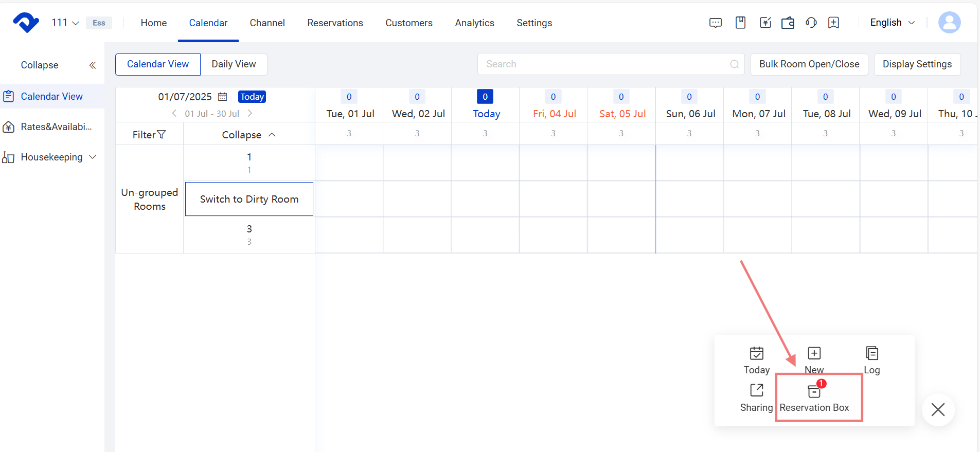Click into the Search field
The width and height of the screenshot is (980, 452).
[x=604, y=64]
